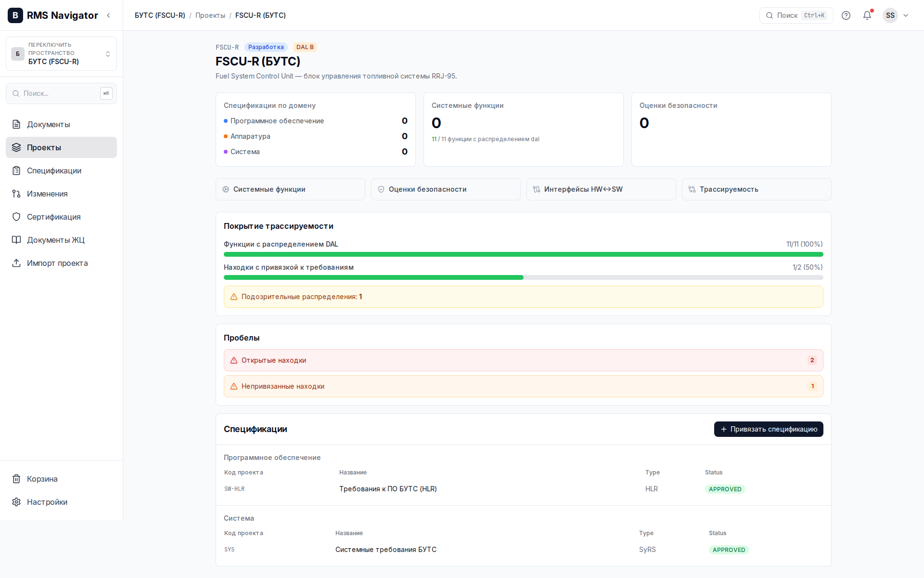Click the Программное обеспечение domain row
Screen dimensions: 924x578
[x=316, y=121]
